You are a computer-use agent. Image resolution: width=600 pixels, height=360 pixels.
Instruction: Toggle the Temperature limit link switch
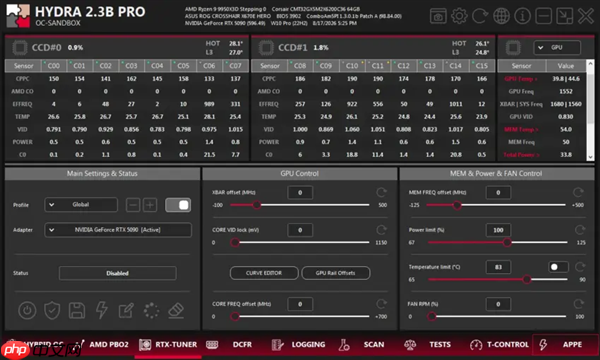point(558,267)
